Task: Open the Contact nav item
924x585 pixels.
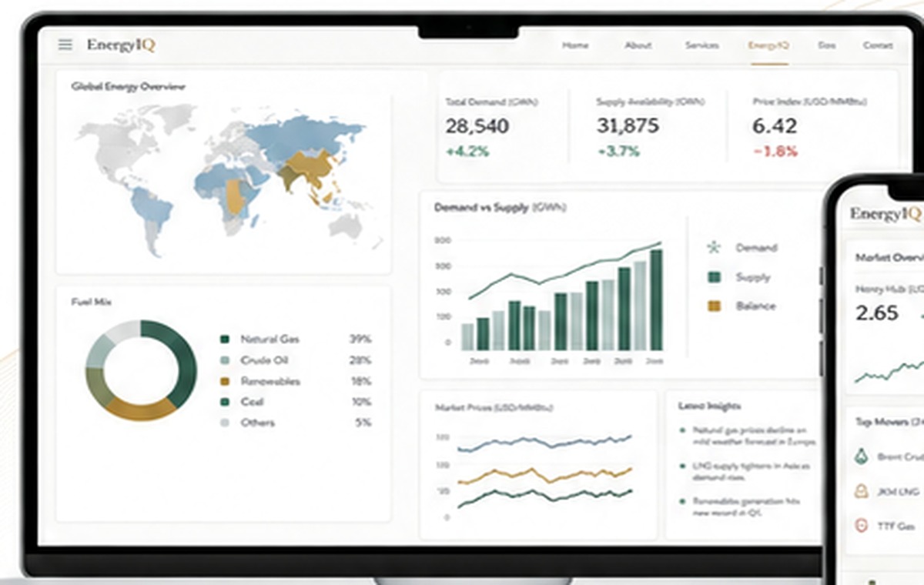Action: pos(878,45)
